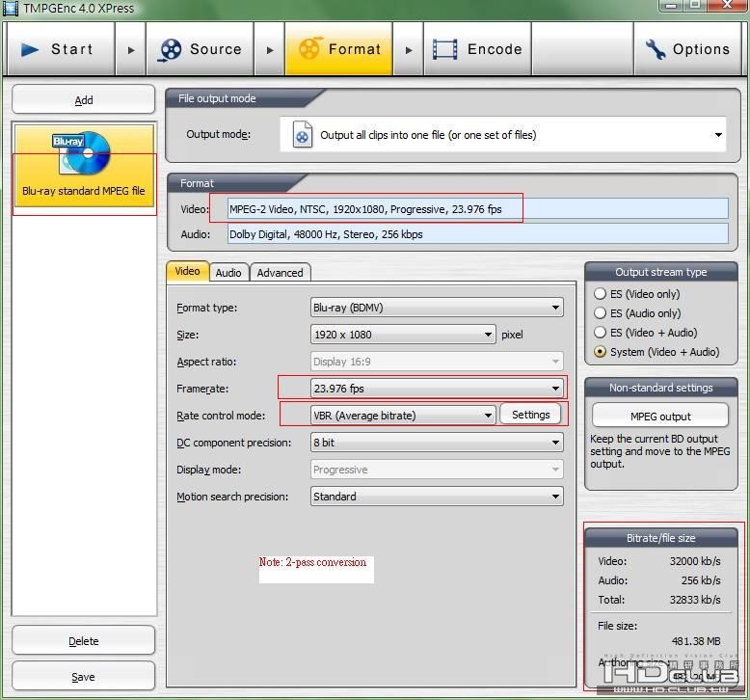
Task: Select ES (Video + Audio) option
Action: pyautogui.click(x=601, y=333)
